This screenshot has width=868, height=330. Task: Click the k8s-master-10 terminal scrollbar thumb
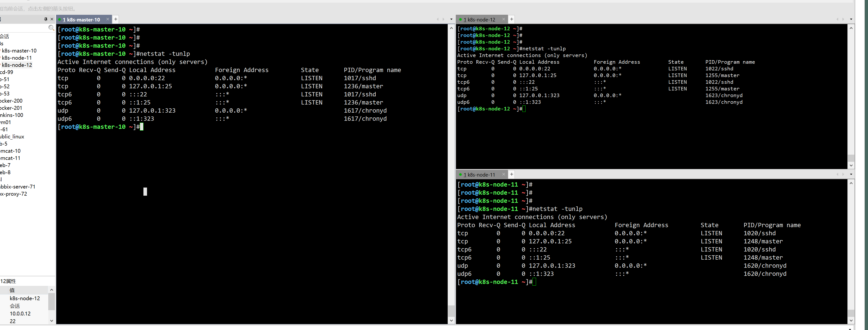452,311
